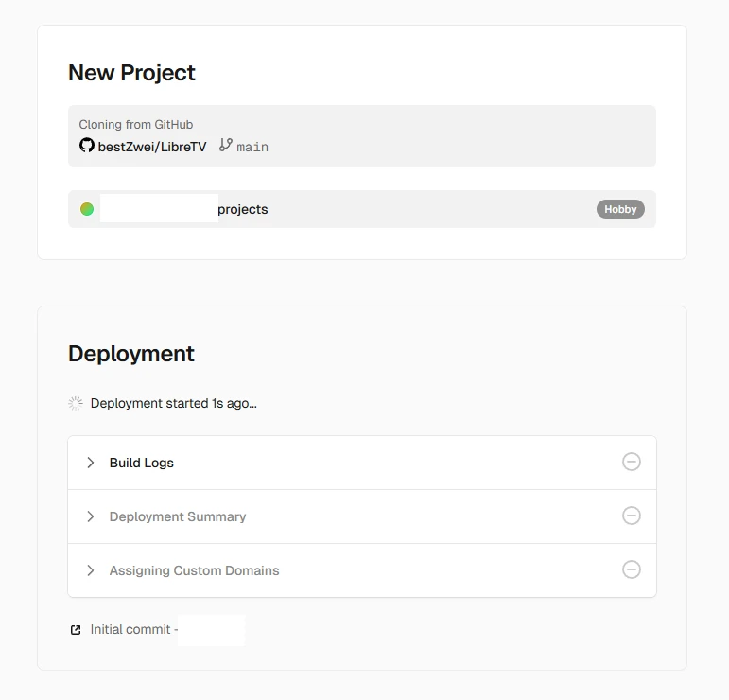Screen dimensions: 729x700
Task: Expand the Assigning Custom Domains chevron
Action: pyautogui.click(x=91, y=570)
